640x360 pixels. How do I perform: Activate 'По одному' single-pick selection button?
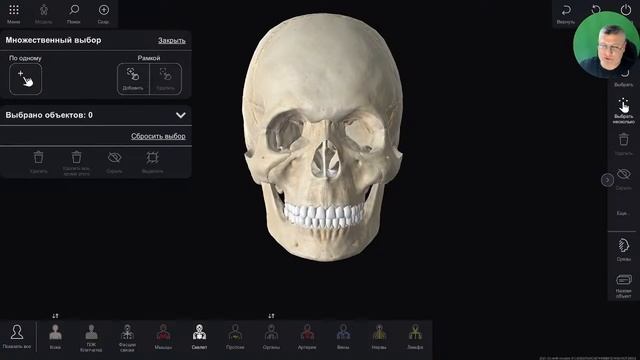(25, 79)
